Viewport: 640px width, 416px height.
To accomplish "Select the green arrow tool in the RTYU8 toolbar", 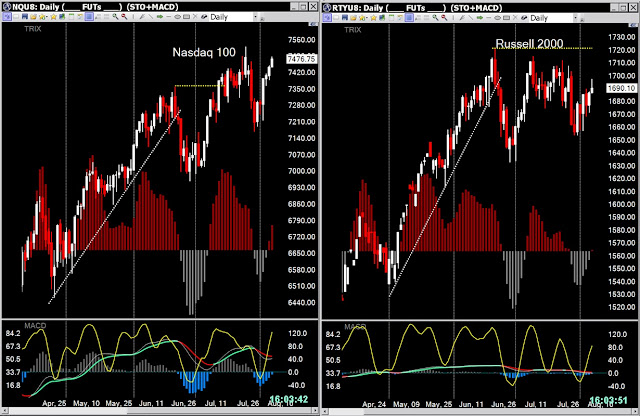I will pos(480,18).
